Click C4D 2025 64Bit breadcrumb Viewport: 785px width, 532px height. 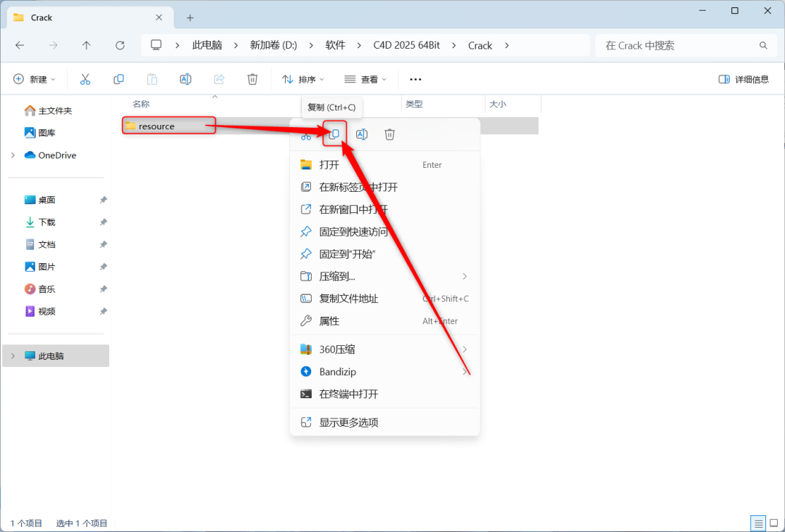[x=406, y=46]
